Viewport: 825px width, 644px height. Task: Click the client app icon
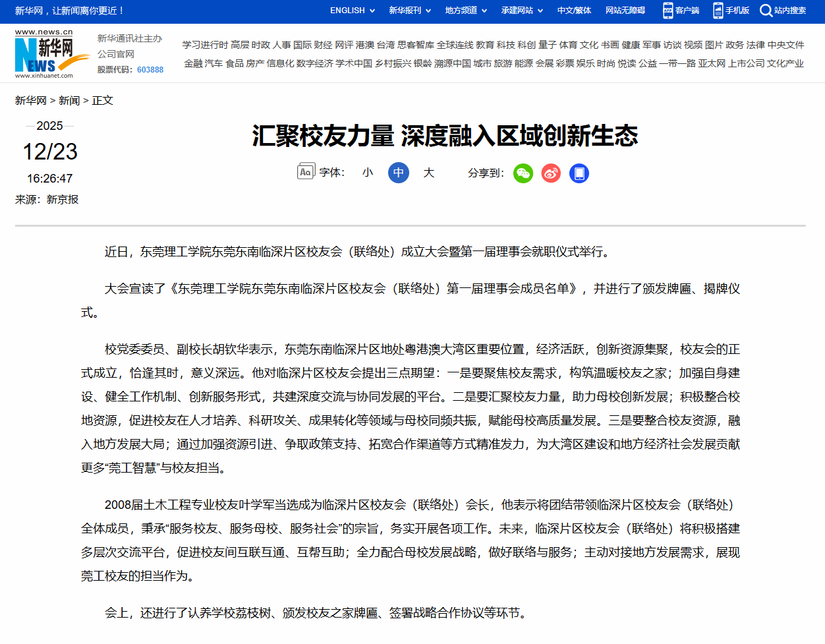[668, 11]
